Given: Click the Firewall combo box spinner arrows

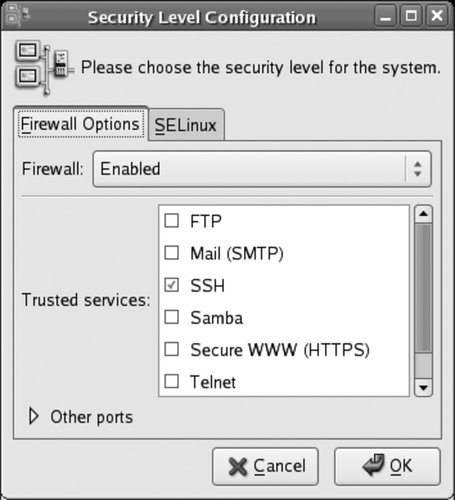Looking at the screenshot, I should (x=418, y=169).
